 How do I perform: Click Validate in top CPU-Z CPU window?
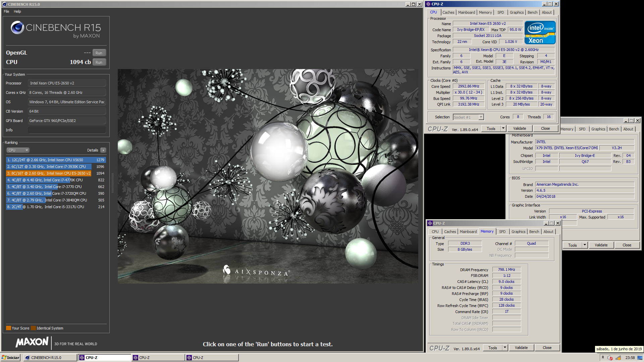(520, 128)
